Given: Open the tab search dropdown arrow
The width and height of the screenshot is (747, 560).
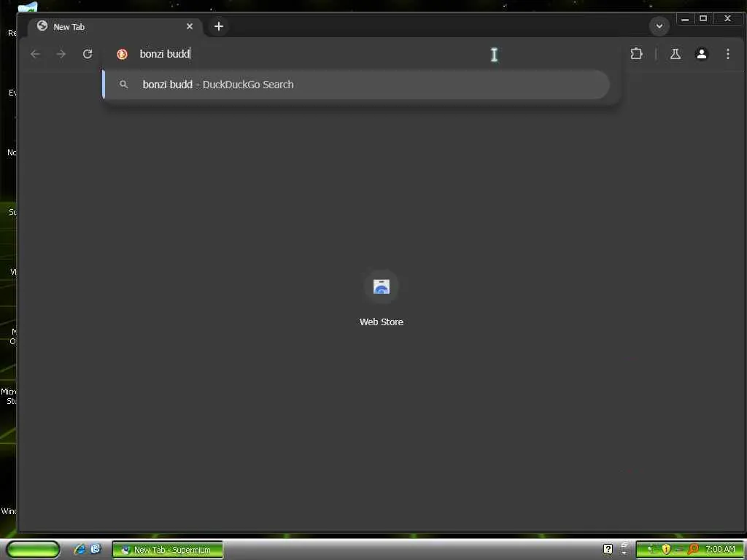Looking at the screenshot, I should (x=659, y=26).
